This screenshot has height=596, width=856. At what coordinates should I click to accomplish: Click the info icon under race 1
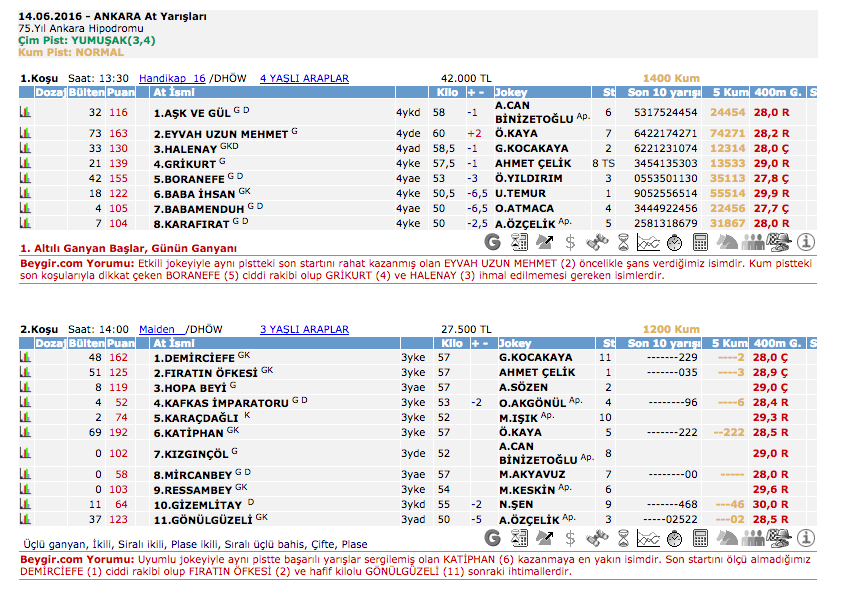(806, 241)
